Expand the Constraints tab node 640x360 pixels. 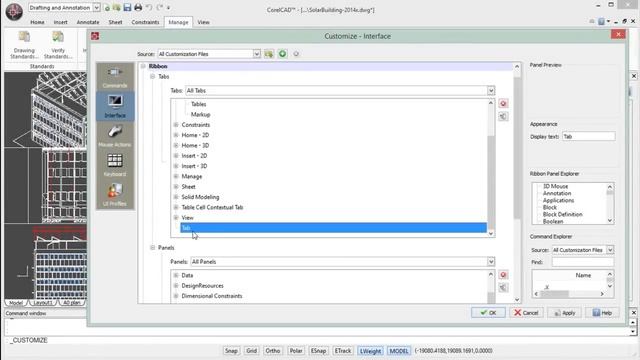(176, 125)
